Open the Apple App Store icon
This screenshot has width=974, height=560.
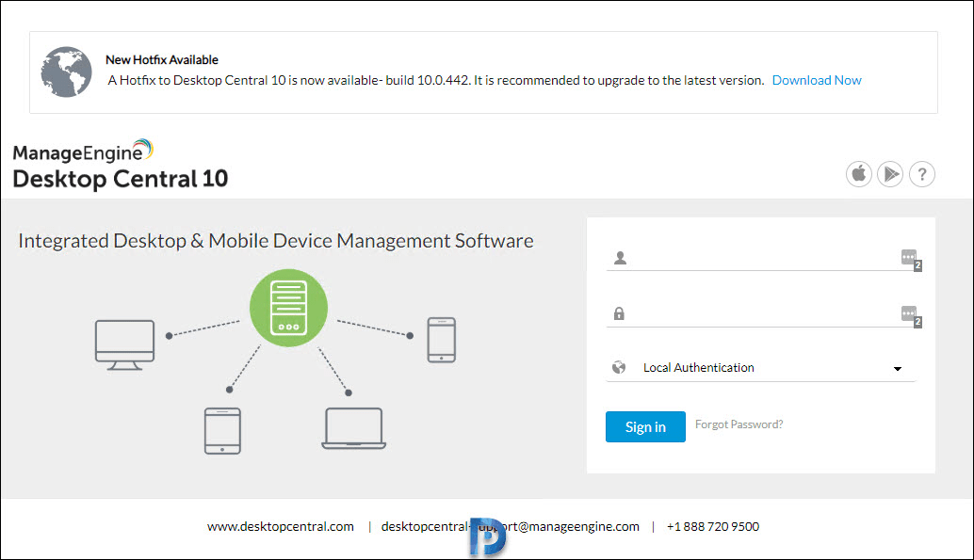858,174
